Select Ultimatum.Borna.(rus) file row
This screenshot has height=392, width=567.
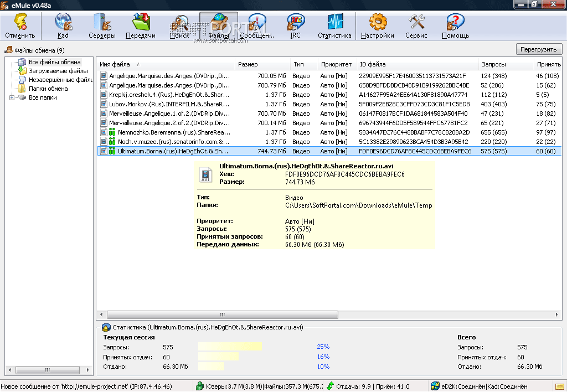329,151
